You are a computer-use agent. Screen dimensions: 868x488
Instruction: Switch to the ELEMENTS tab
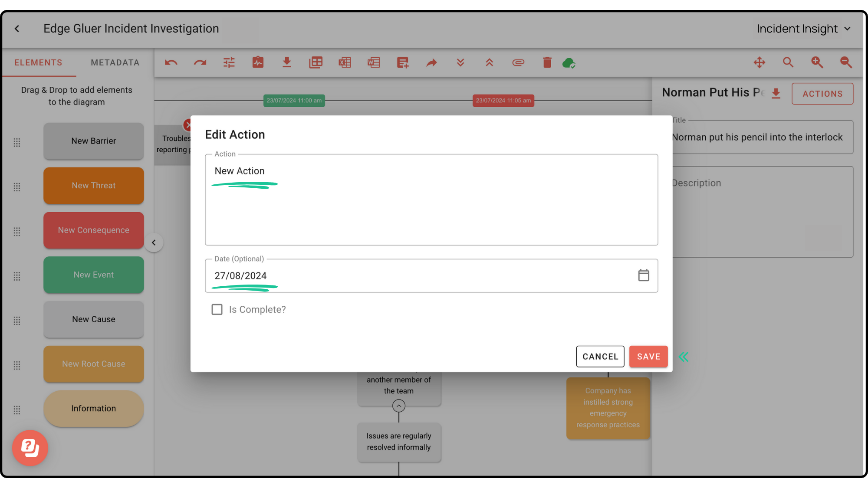click(39, 62)
